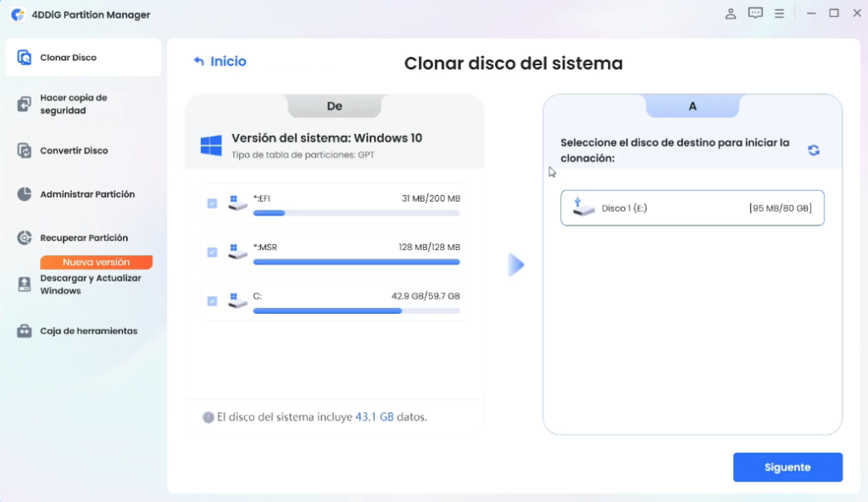This screenshot has width=868, height=502.
Task: Click the refresh disk list icon
Action: click(x=814, y=150)
